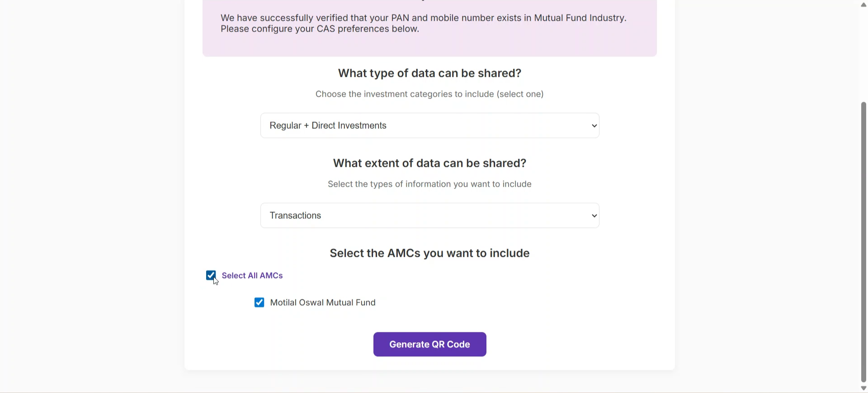Open the investment categories dropdown
This screenshot has height=393, width=868.
[429, 126]
